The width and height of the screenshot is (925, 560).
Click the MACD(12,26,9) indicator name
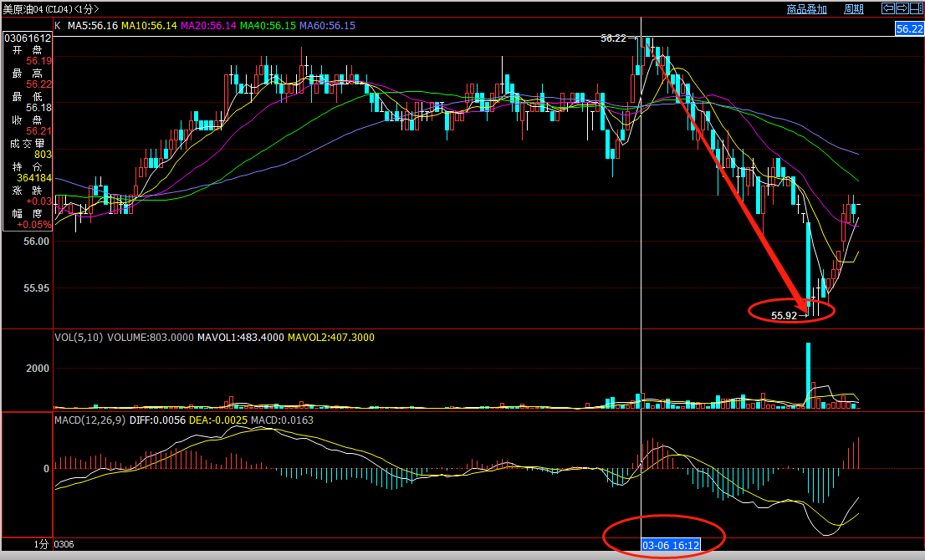pyautogui.click(x=89, y=420)
